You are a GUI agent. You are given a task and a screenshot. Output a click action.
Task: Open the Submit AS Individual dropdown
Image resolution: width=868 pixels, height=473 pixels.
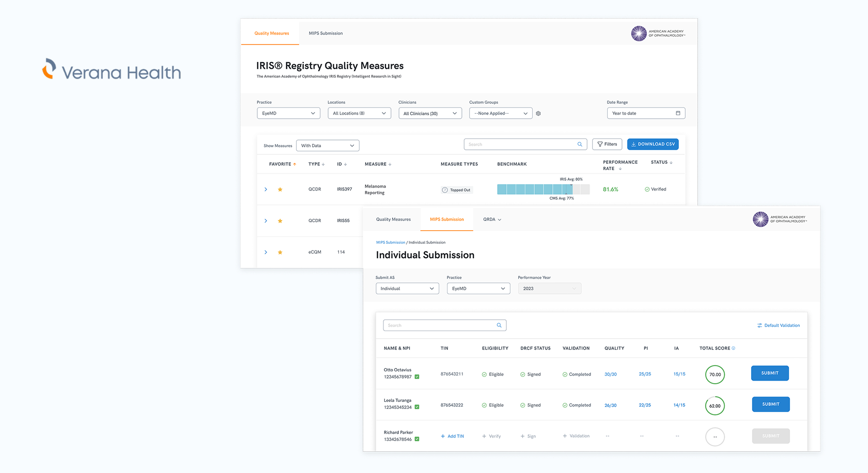pos(407,289)
